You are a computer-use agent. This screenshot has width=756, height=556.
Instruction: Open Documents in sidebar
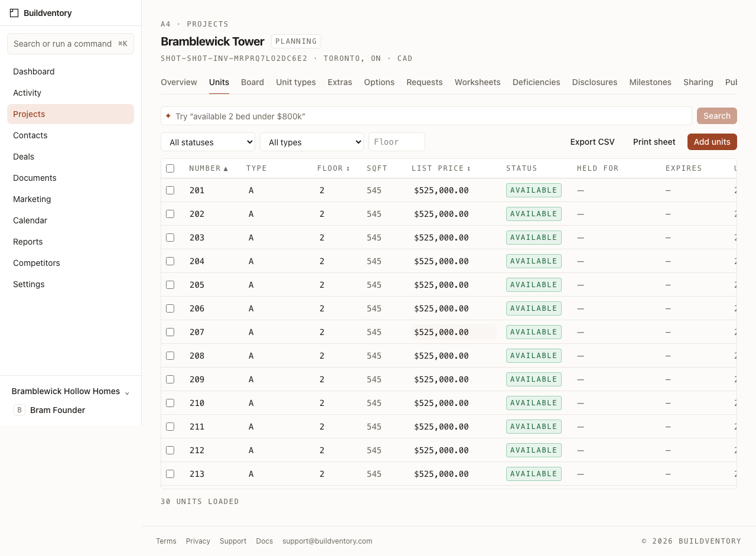click(x=70, y=178)
